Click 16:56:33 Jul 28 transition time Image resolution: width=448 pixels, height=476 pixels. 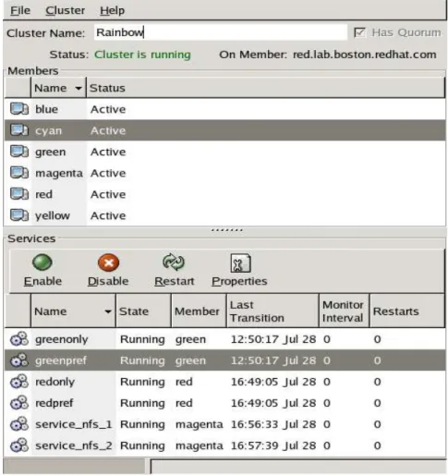tap(273, 424)
